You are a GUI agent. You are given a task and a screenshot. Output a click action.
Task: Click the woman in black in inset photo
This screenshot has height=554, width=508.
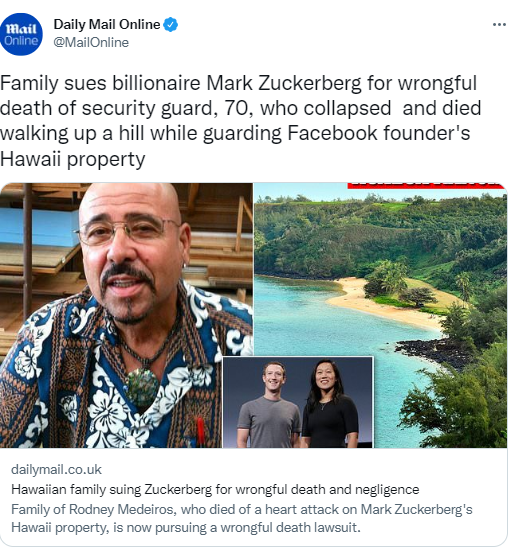click(329, 404)
